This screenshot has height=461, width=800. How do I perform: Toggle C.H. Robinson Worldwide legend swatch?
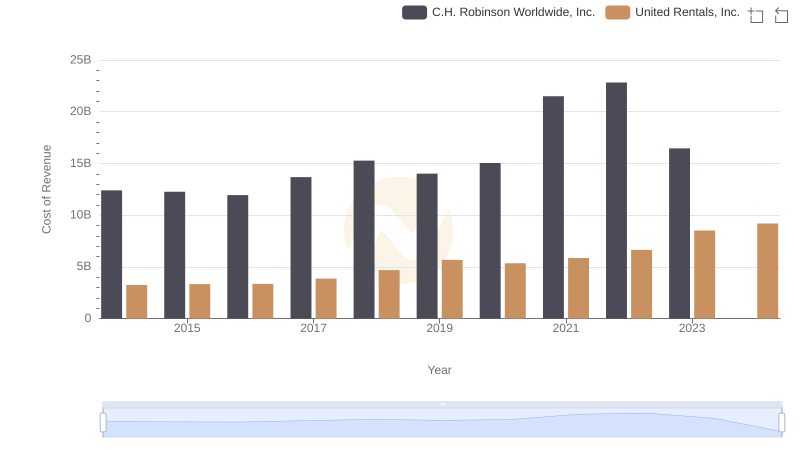coord(414,12)
